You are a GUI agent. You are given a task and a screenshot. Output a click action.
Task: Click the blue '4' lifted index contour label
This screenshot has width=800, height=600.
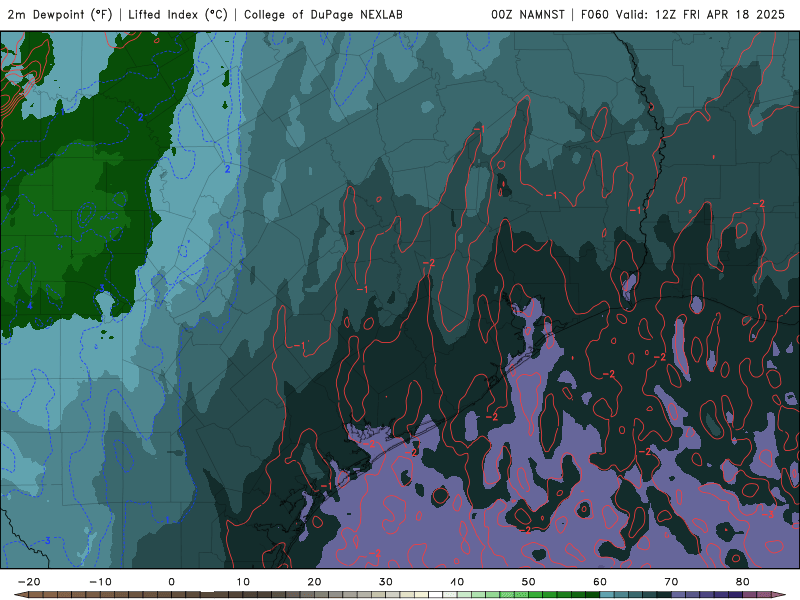click(30, 306)
